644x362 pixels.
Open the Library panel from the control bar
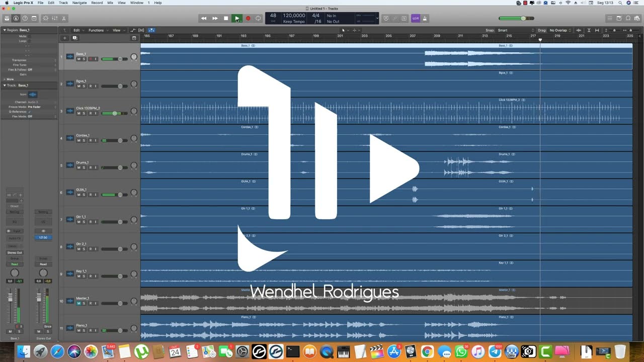click(x=7, y=19)
